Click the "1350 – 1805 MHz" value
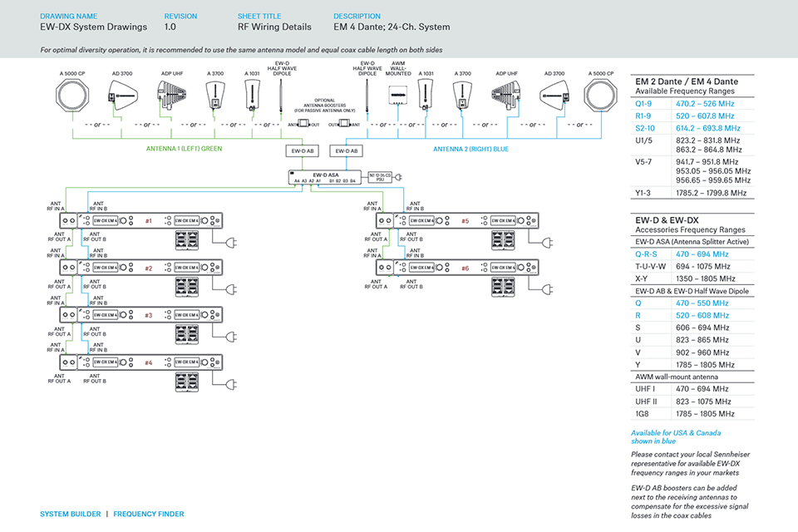798x532 pixels. pyautogui.click(x=706, y=278)
